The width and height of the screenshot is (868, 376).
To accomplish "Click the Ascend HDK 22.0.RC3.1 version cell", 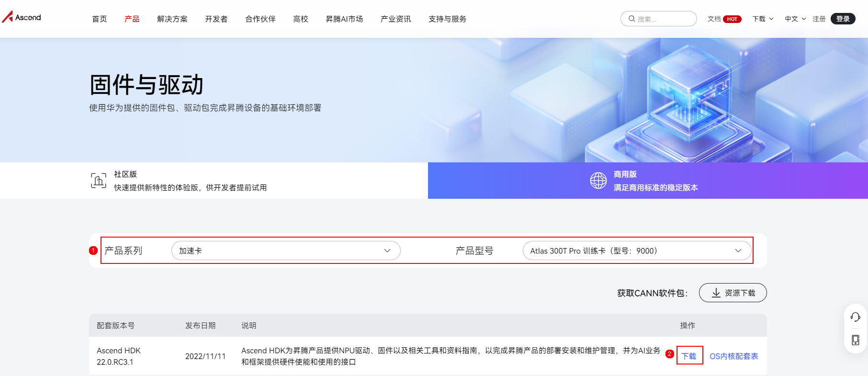I will (119, 356).
